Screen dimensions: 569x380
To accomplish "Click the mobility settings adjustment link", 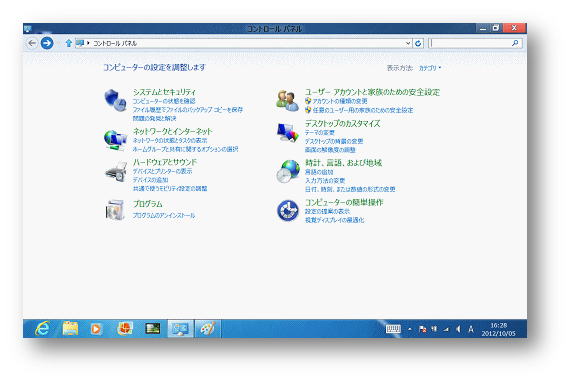I will click(170, 188).
